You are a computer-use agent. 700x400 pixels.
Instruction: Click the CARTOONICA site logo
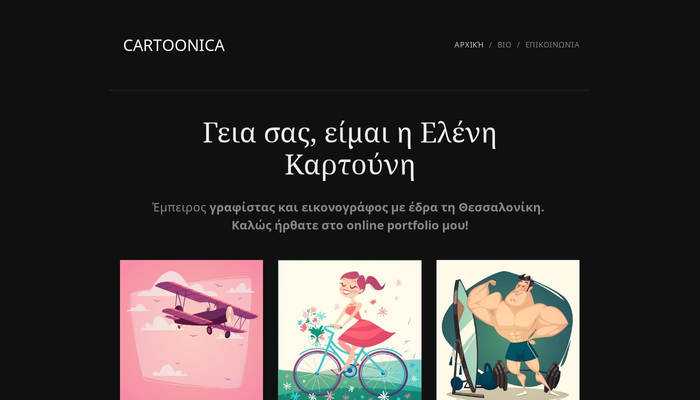point(174,45)
